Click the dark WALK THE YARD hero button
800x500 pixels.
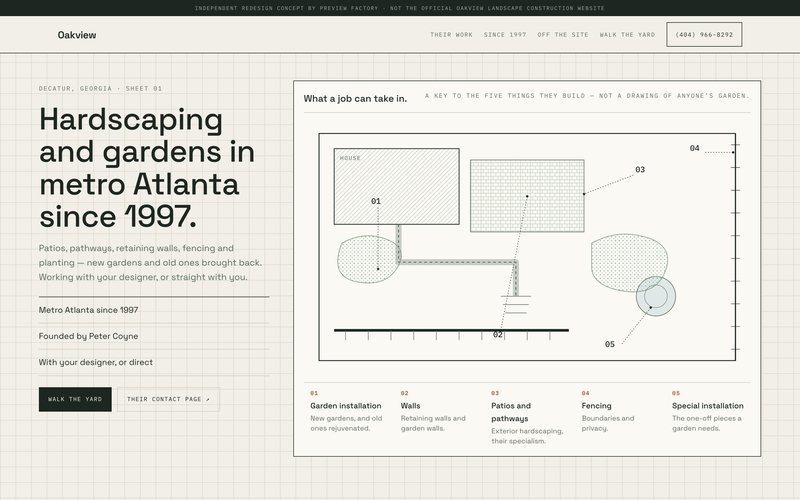tap(75, 399)
